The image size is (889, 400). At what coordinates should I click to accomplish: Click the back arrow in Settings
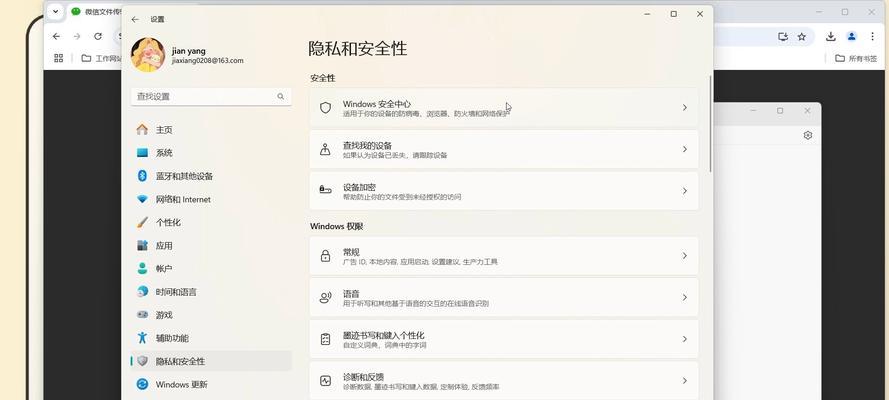coord(134,19)
